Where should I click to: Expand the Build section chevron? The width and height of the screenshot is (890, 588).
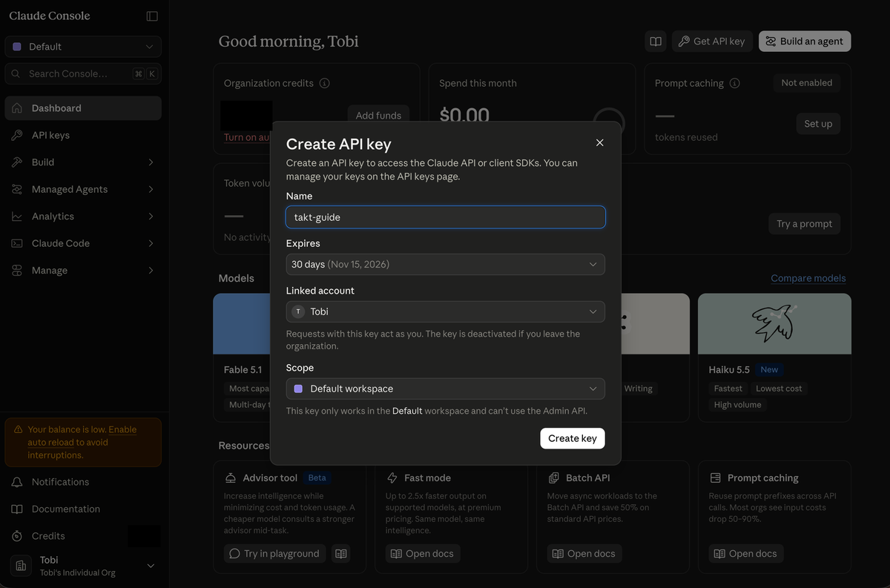tap(151, 162)
